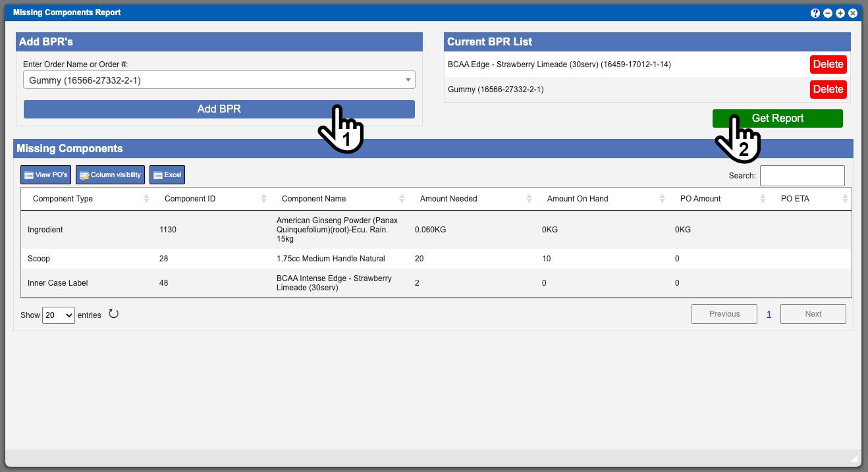
Task: Delete the Gummy BPR entry
Action: point(828,90)
